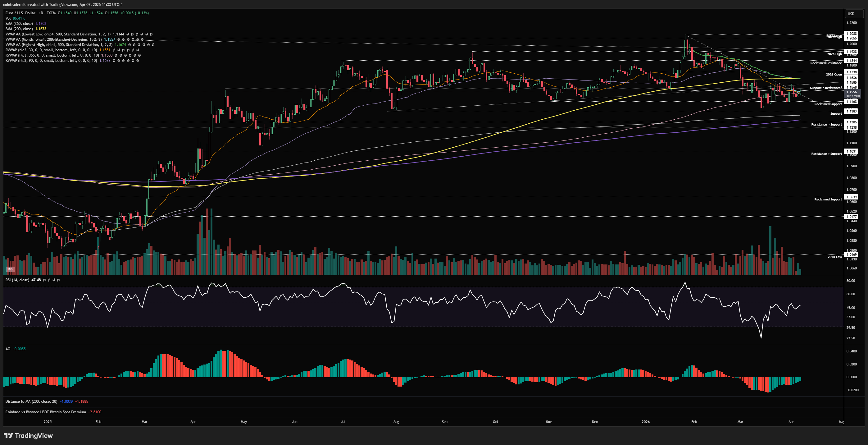
Task: Click the Vol 86.41K legend entry
Action: [x=15, y=18]
